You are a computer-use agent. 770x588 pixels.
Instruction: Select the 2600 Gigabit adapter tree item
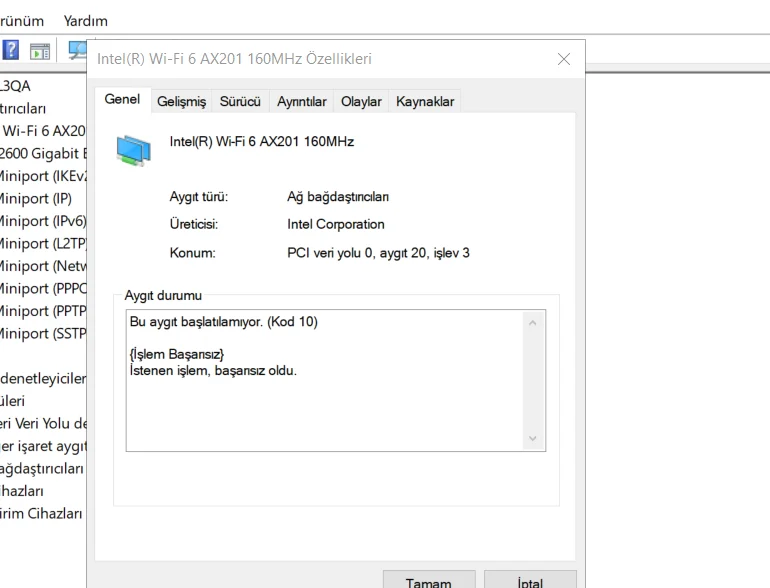tap(43, 154)
